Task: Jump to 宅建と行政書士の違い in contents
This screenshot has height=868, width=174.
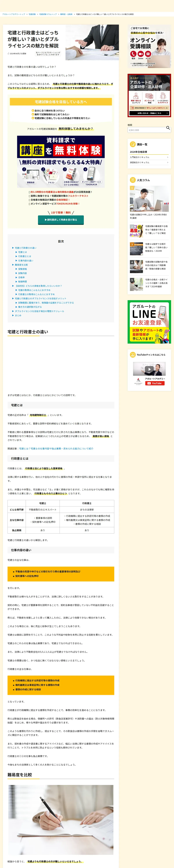Action: point(26,248)
